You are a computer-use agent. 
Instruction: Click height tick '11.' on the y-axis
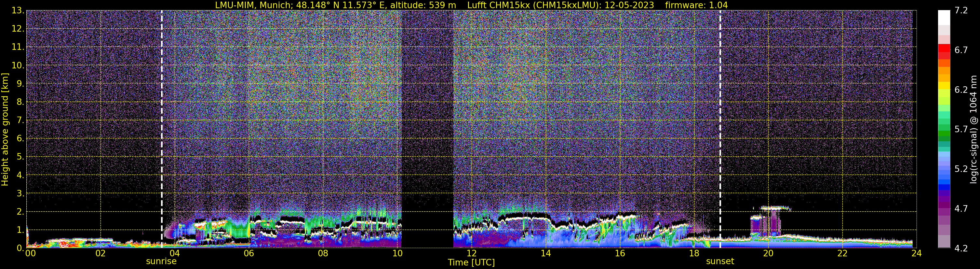[x=18, y=47]
